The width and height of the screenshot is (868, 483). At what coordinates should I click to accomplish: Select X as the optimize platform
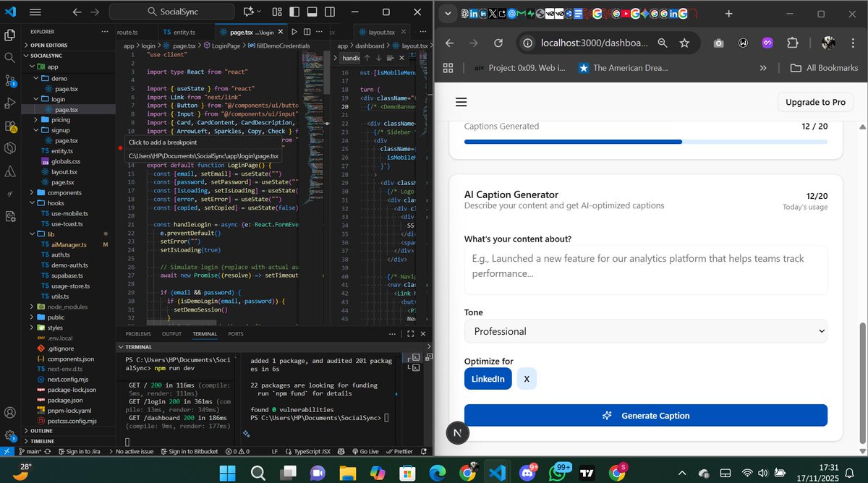[x=527, y=378]
